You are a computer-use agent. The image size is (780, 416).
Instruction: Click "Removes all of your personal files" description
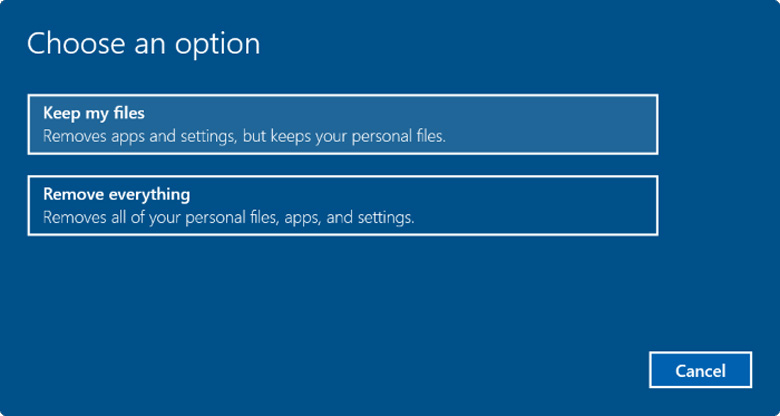tap(160, 216)
